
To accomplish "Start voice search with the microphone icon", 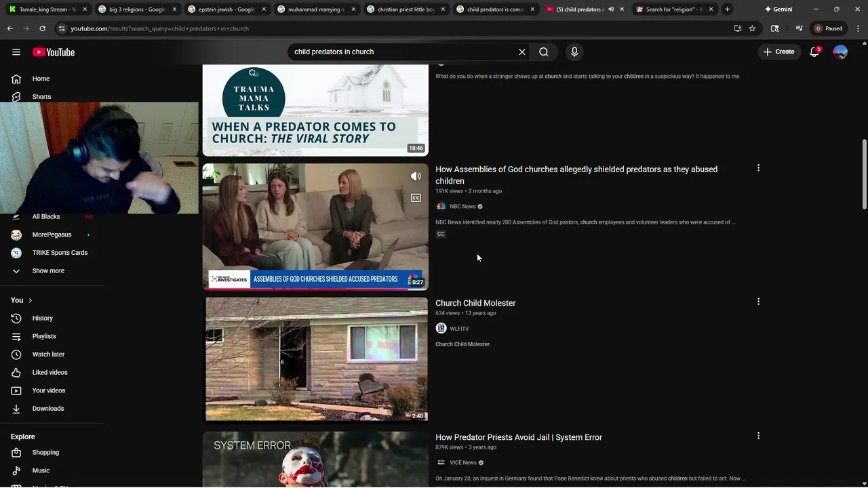I will 574,52.
